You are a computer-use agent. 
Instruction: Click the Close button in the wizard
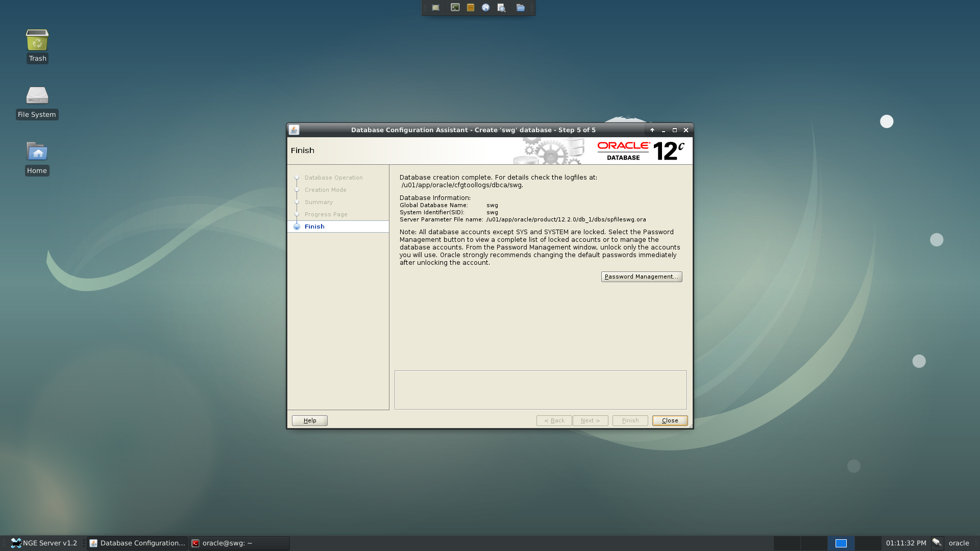coord(670,420)
